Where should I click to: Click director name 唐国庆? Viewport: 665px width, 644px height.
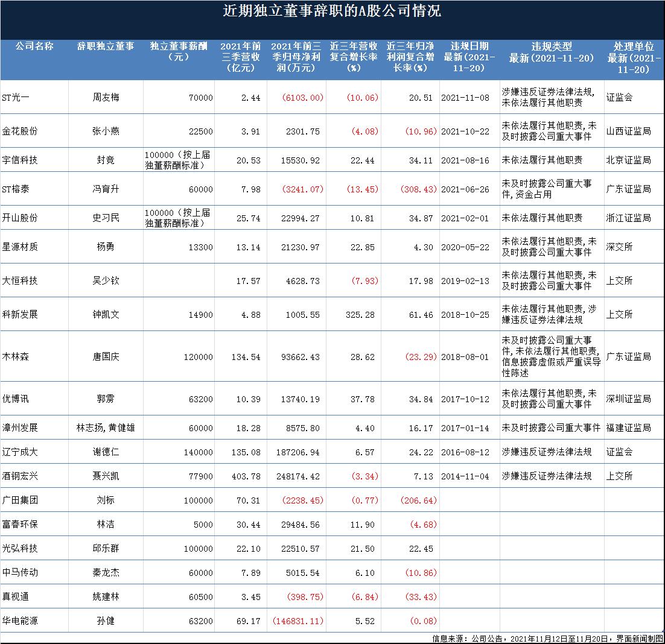click(x=106, y=357)
